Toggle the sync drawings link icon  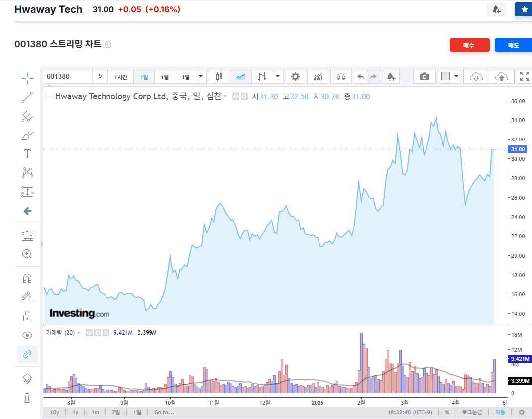click(27, 354)
